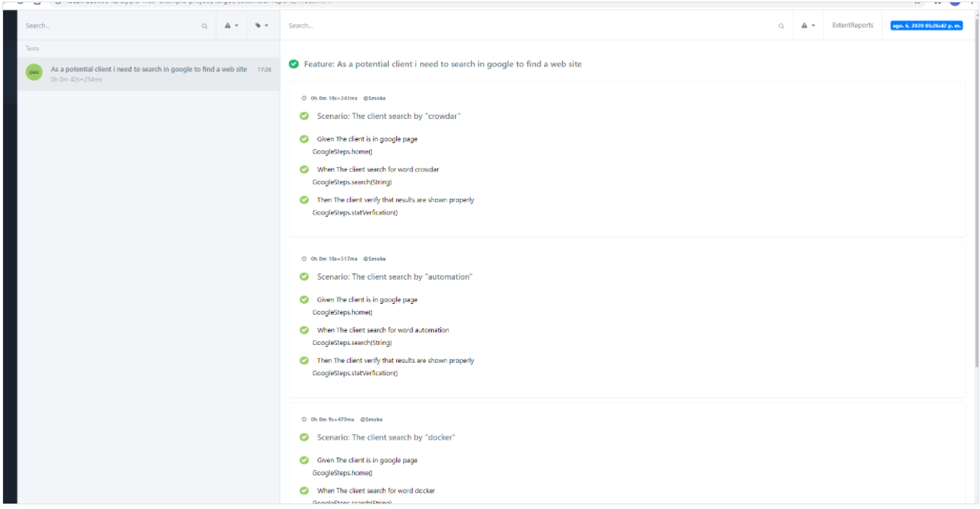The height and width of the screenshot is (509, 980).
Task: Click the @Smoke tag above the docker scenario
Action: tap(371, 420)
